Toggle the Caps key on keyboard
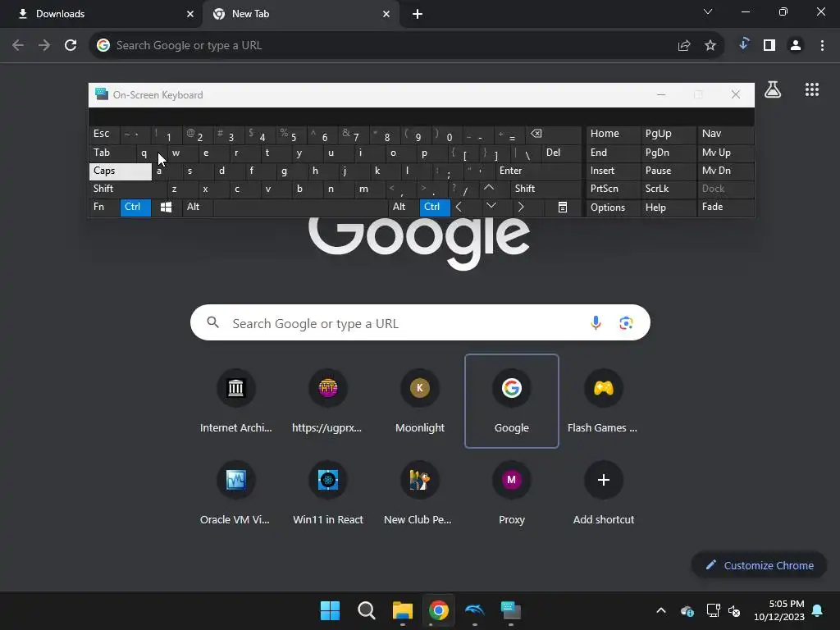This screenshot has height=630, width=840. 120,171
